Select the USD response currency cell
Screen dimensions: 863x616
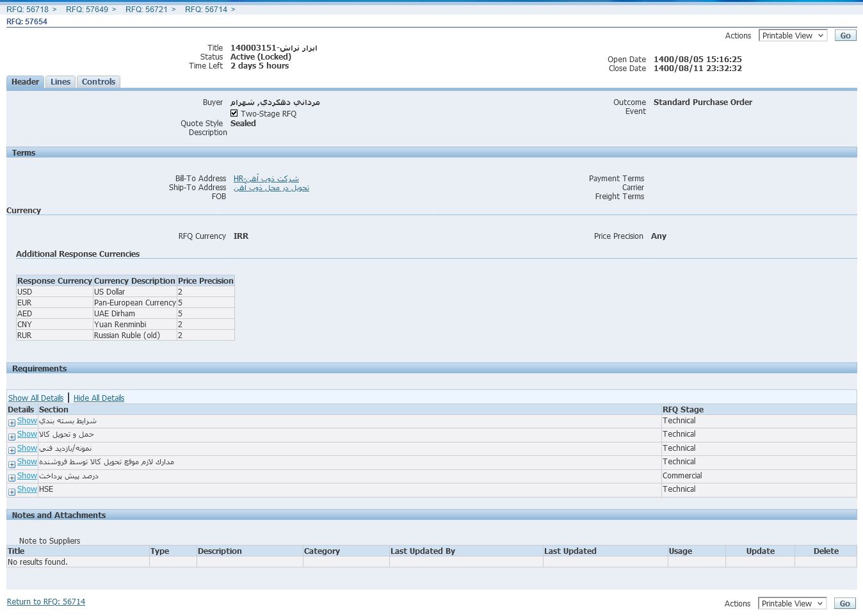[54, 292]
